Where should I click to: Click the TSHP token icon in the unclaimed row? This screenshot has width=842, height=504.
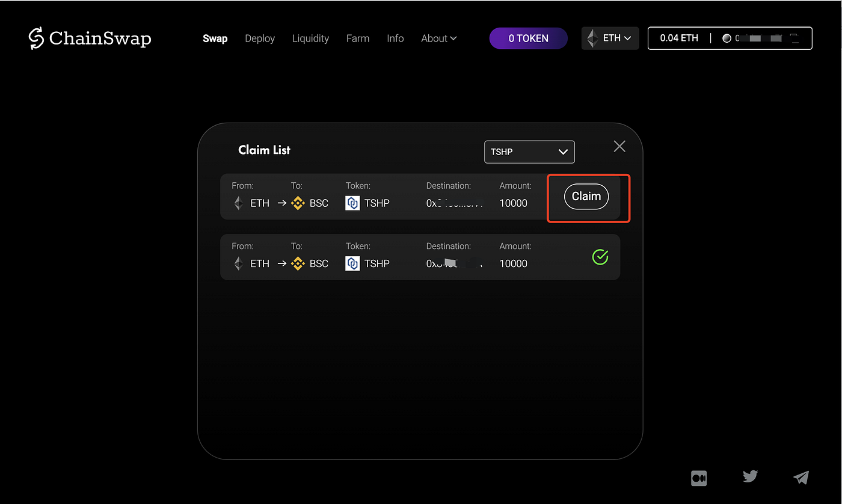352,203
